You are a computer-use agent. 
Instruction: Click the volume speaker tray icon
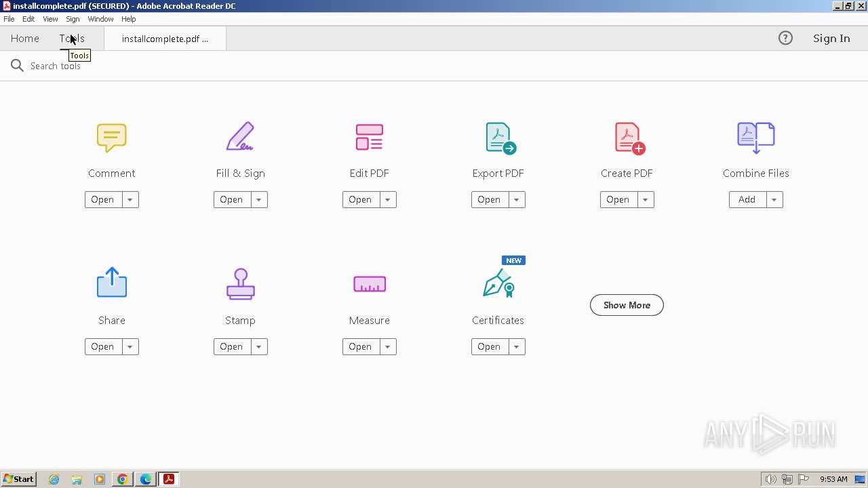(770, 479)
